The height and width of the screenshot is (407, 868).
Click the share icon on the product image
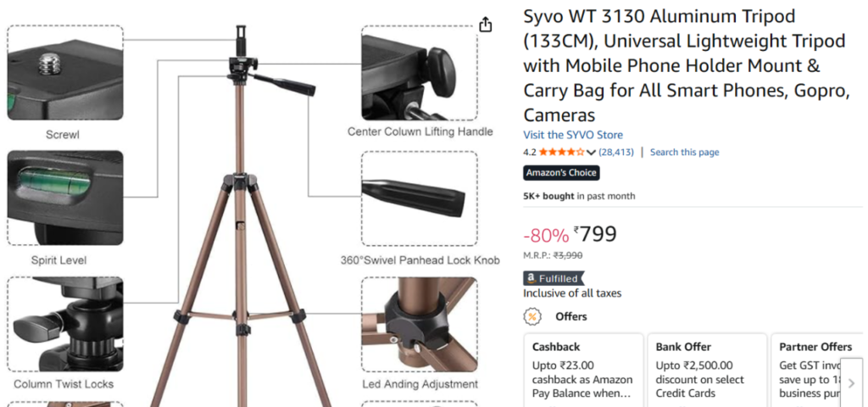coord(486,25)
